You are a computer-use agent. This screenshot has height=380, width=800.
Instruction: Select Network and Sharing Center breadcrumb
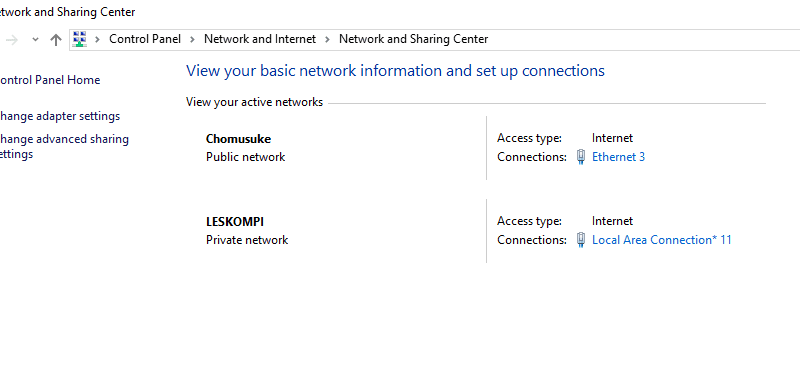pos(413,39)
